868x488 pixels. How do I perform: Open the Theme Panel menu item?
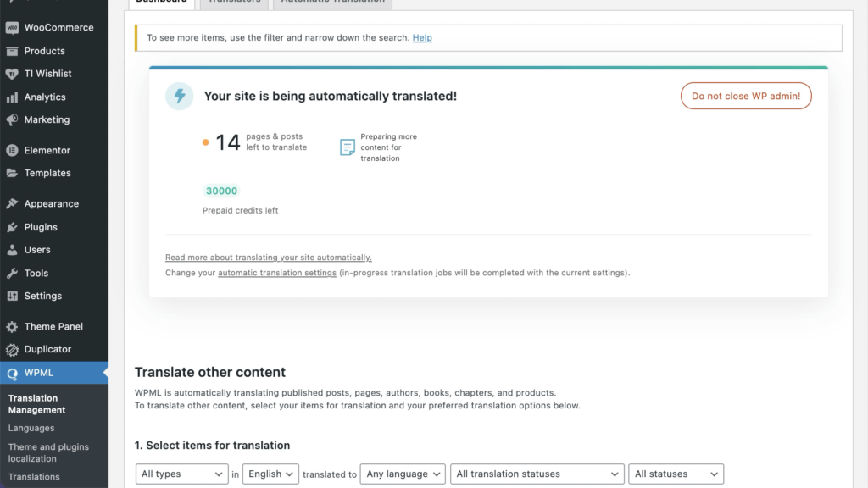[54, 326]
